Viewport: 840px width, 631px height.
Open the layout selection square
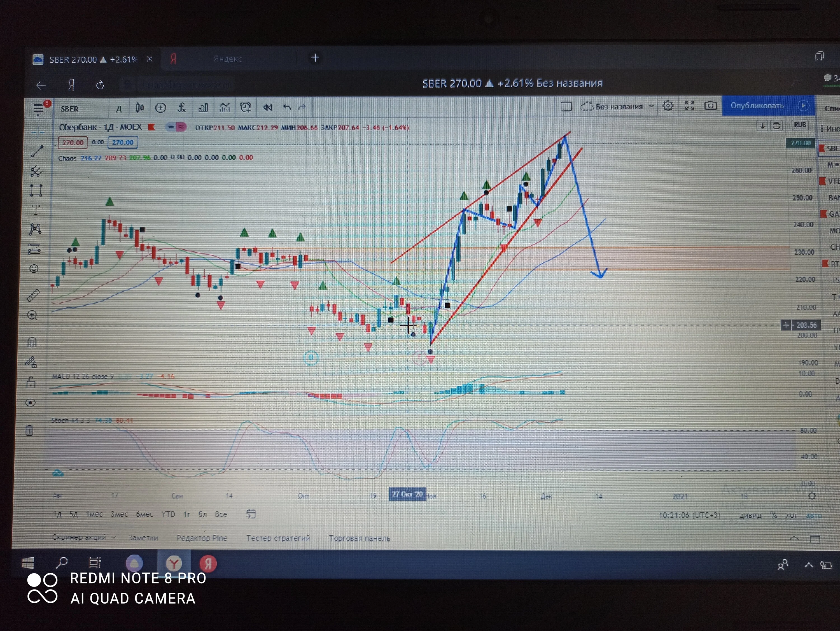click(x=566, y=107)
